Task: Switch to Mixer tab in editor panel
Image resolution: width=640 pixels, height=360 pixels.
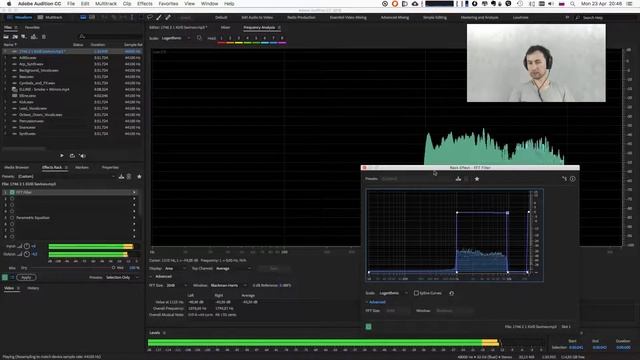Action: 225,27
